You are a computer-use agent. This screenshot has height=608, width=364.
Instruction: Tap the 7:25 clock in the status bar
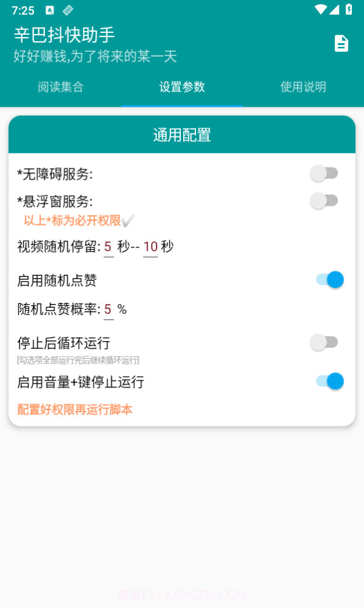(x=23, y=10)
